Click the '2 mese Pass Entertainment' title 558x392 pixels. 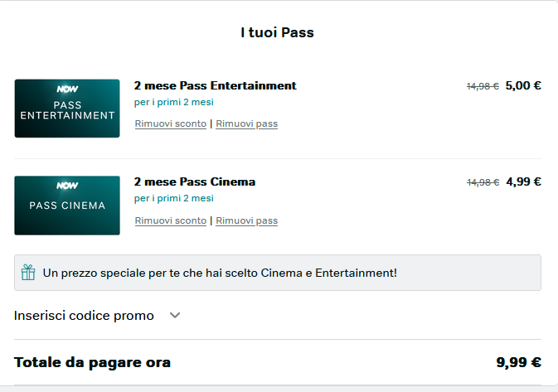tap(215, 85)
